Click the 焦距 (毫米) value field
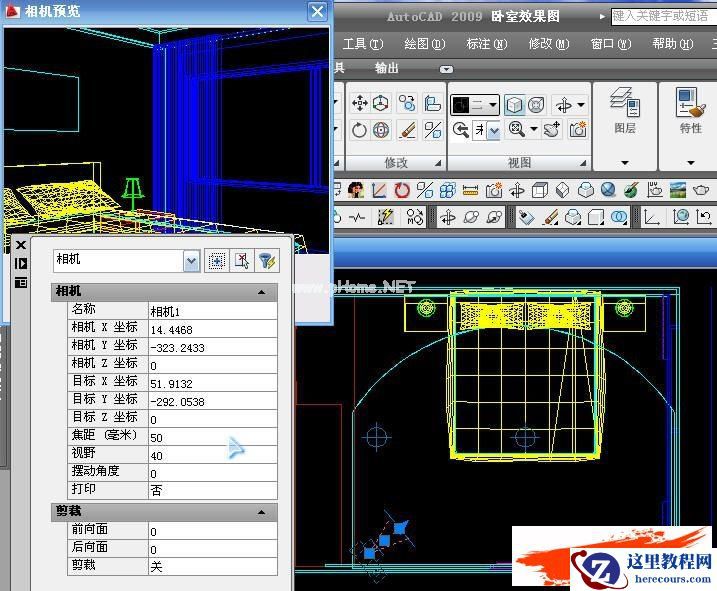This screenshot has width=717, height=591. (x=212, y=437)
